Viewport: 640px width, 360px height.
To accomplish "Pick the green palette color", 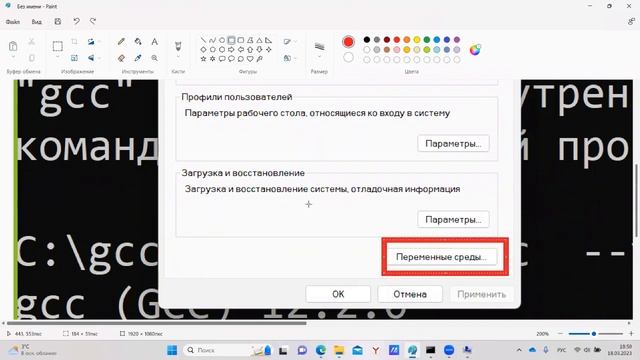I will (427, 40).
